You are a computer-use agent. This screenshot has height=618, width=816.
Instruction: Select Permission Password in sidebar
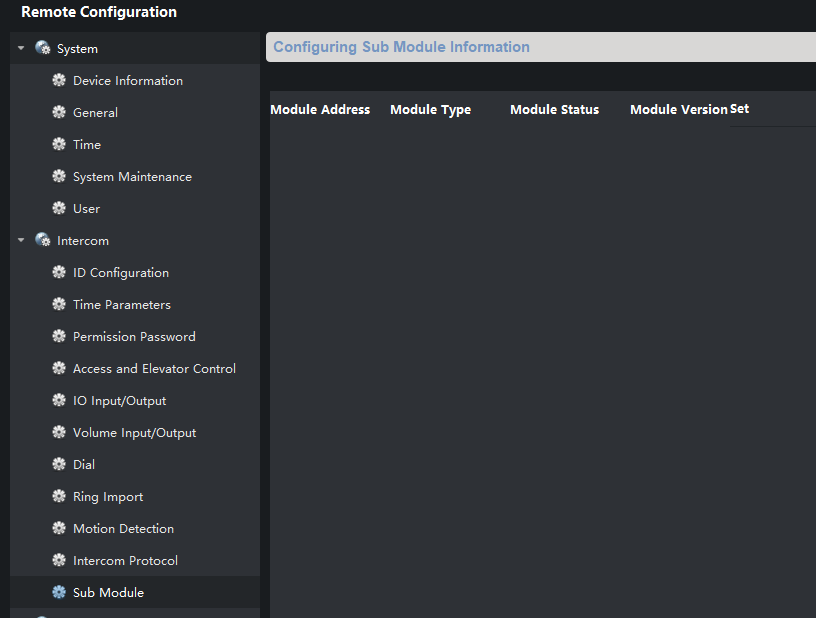click(134, 337)
